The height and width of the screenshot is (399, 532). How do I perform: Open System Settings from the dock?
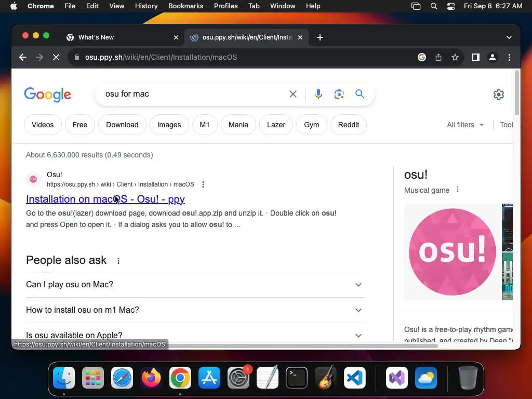(x=238, y=378)
